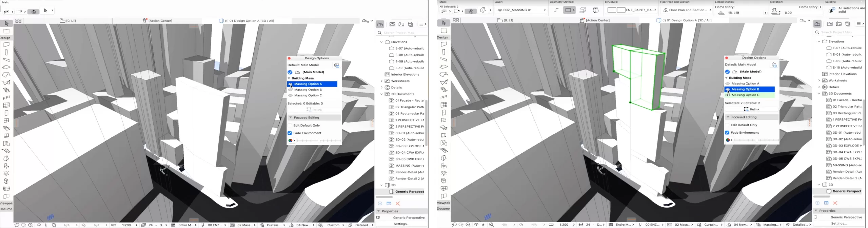868x228 pixels.
Task: Collapse the Building Mass group in the left palette
Action: (x=289, y=78)
